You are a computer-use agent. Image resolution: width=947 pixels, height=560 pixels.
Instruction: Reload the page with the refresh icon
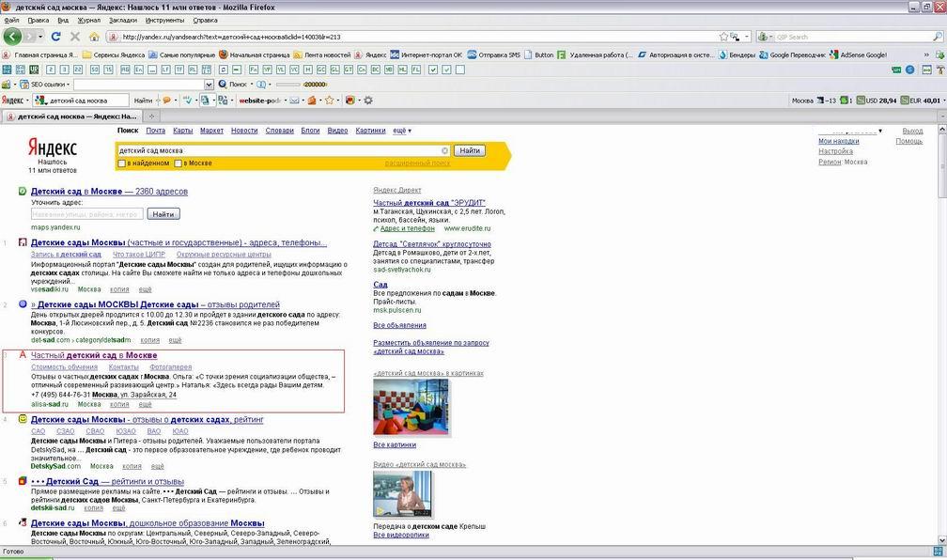[55, 37]
